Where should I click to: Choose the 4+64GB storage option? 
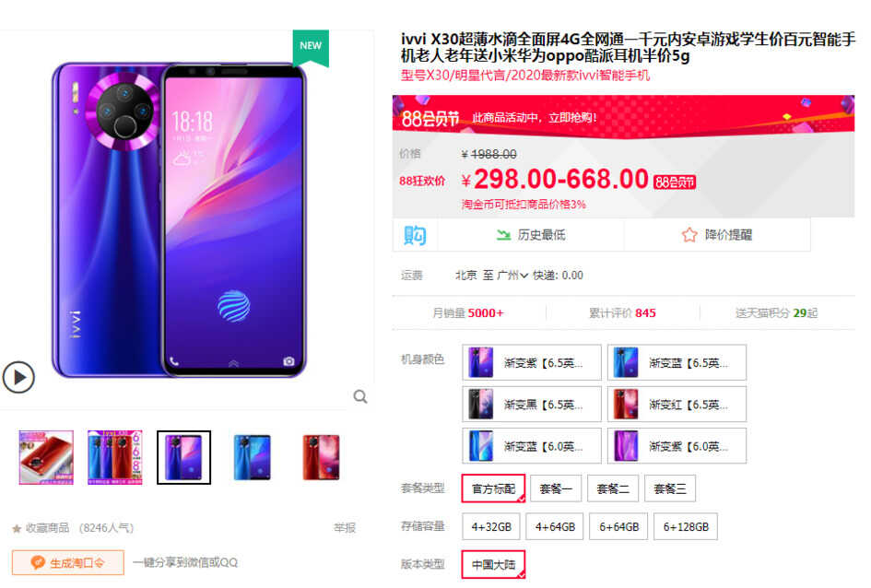[555, 526]
